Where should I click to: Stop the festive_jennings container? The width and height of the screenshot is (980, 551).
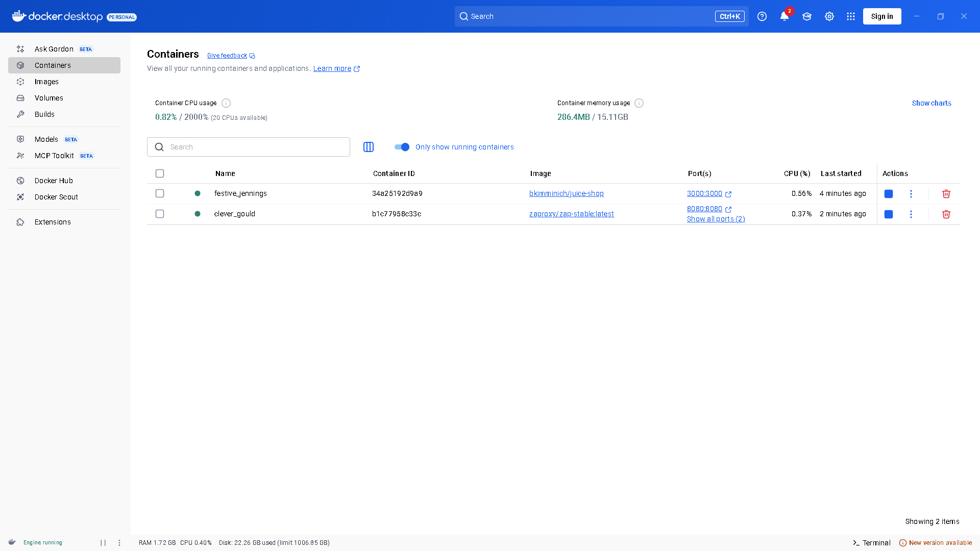[889, 194]
